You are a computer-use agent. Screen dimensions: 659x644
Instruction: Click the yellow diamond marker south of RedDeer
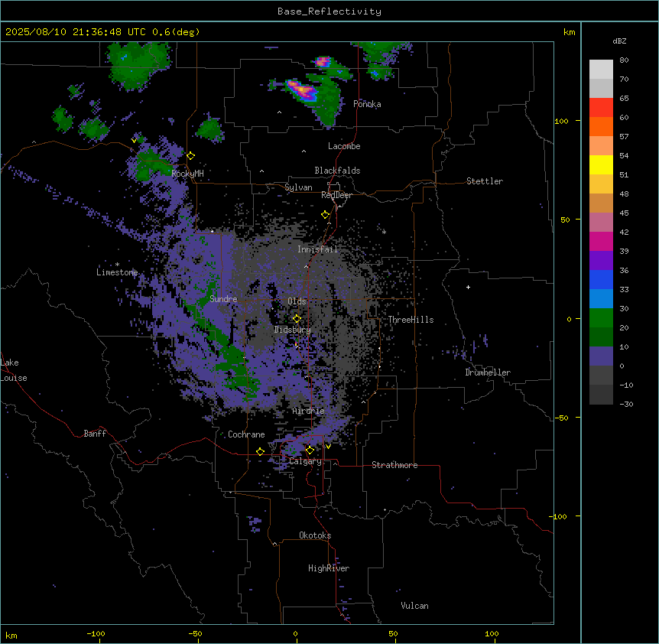tap(326, 215)
